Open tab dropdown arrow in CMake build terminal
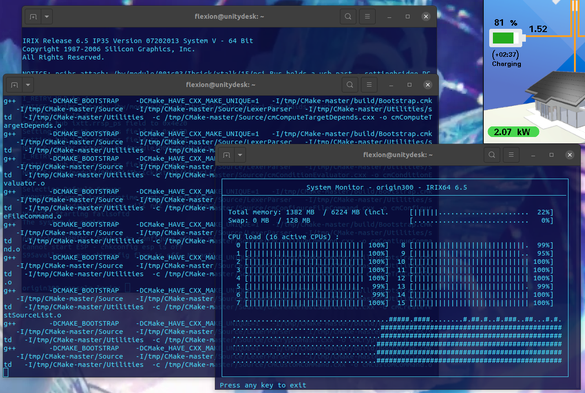Image resolution: width=585 pixels, height=393 pixels. click(x=28, y=85)
